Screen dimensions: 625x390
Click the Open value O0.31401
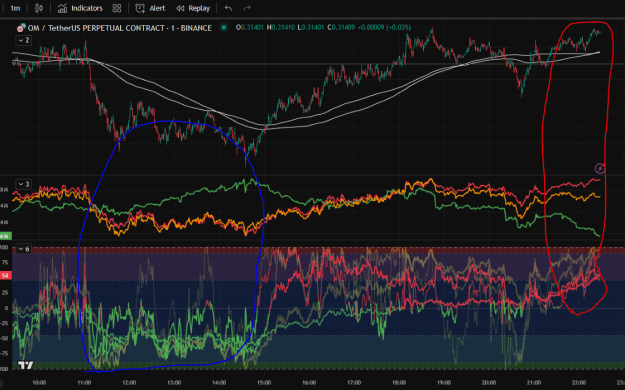coord(250,28)
